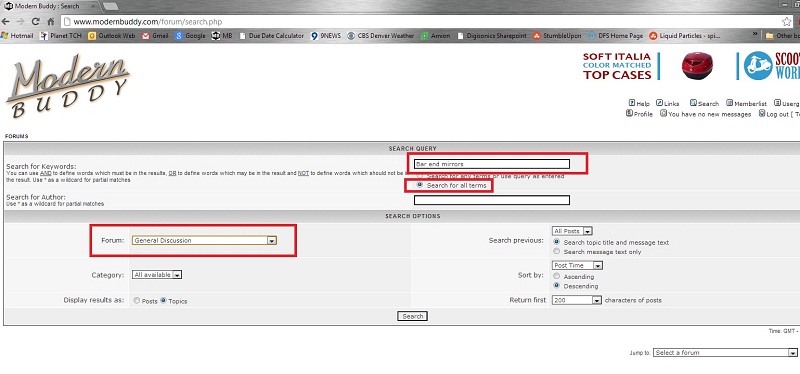
Task: Display results as Posts
Action: [136, 301]
